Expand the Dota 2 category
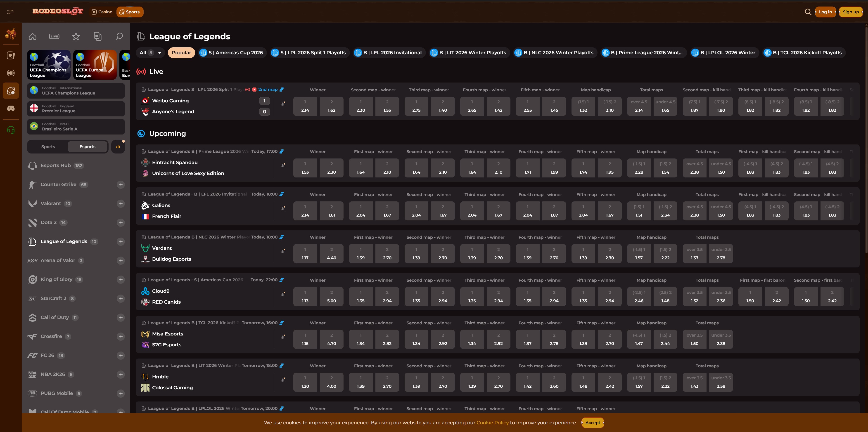 [121, 223]
